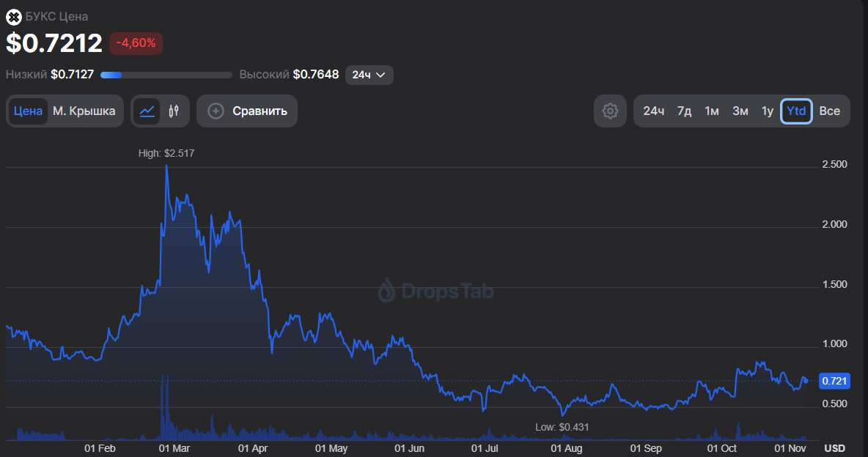Select Ytd time range
The height and width of the screenshot is (457, 868).
click(x=796, y=111)
